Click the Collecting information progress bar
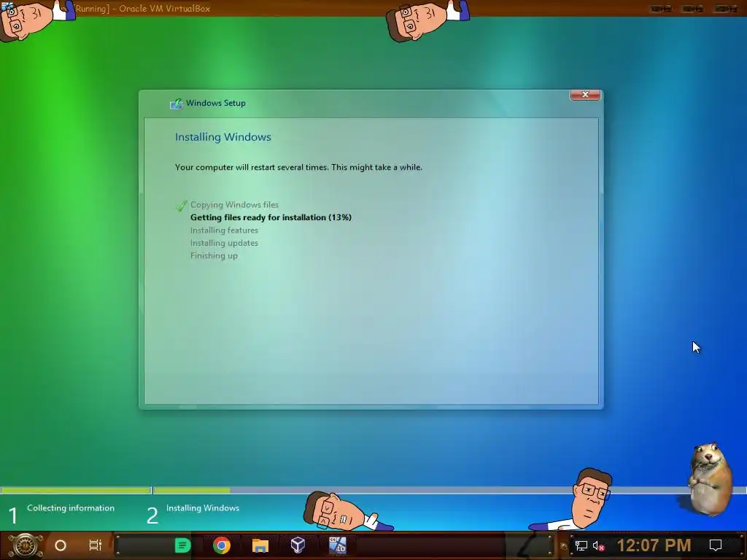 [75, 490]
